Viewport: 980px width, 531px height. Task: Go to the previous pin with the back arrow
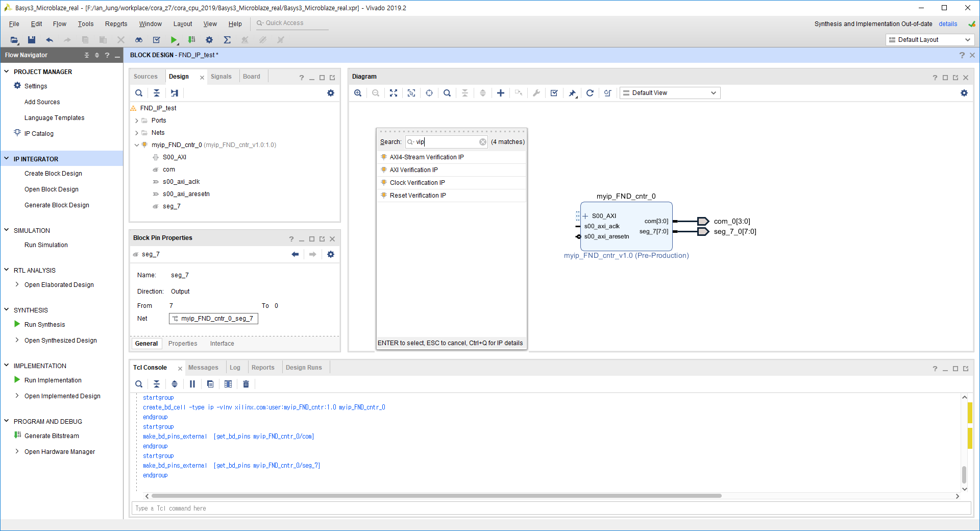coord(295,254)
